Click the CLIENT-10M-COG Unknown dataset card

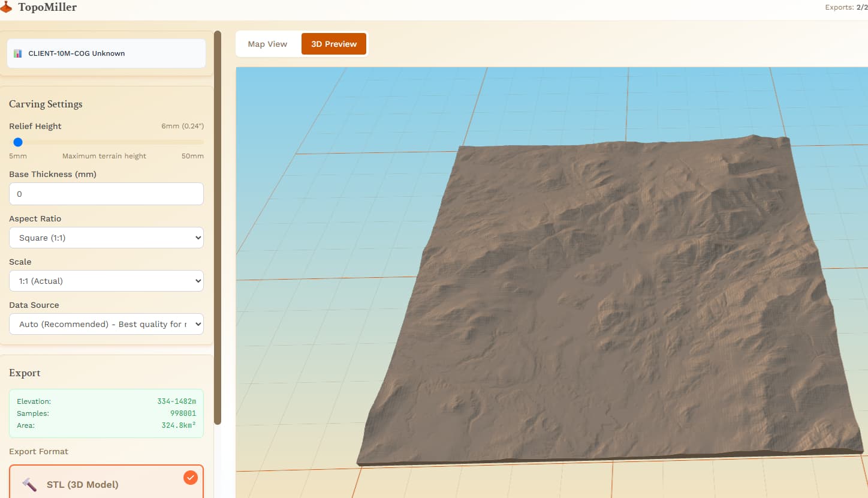(x=106, y=53)
